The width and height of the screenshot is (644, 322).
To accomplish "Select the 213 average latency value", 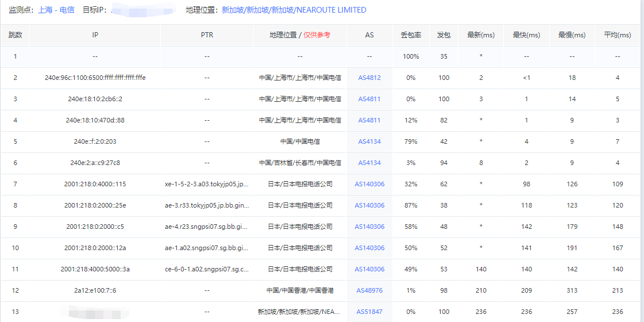I will click(x=618, y=291).
